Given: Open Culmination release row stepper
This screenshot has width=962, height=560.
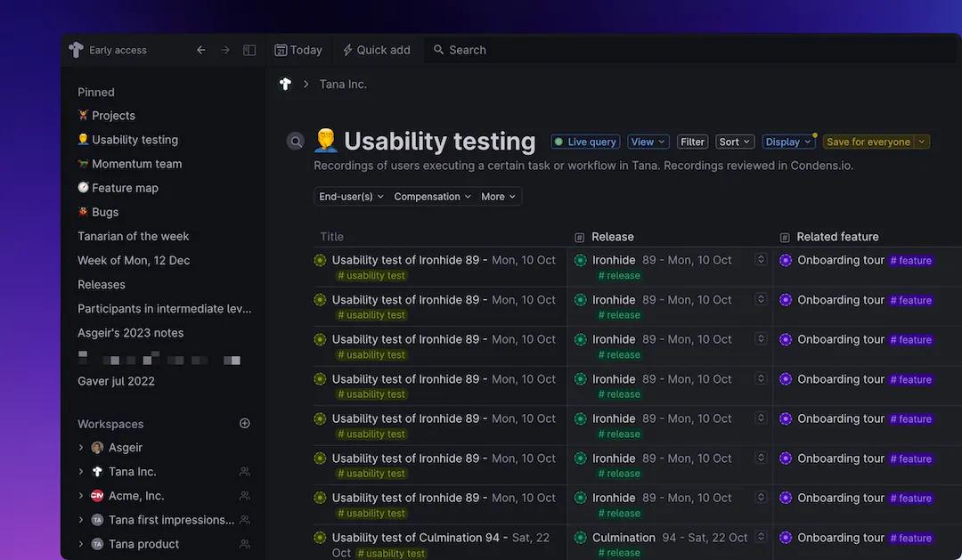Looking at the screenshot, I should (x=761, y=537).
